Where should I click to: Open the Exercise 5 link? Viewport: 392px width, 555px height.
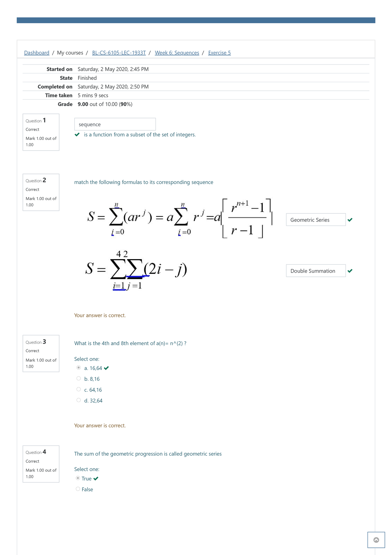click(219, 53)
